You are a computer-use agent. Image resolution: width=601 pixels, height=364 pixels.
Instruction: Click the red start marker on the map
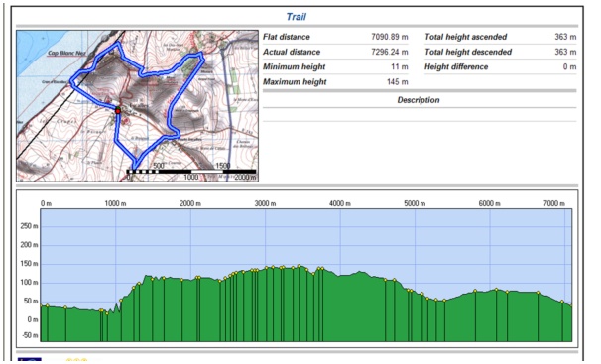(118, 110)
